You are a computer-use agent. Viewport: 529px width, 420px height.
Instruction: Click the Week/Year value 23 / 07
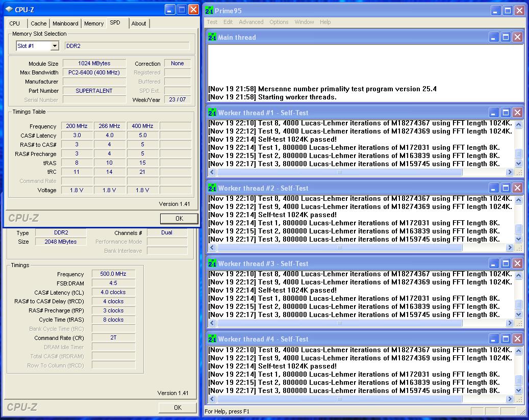pos(178,99)
